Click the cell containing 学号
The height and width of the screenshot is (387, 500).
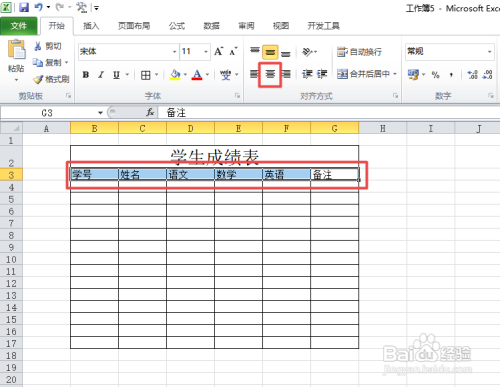(x=94, y=174)
